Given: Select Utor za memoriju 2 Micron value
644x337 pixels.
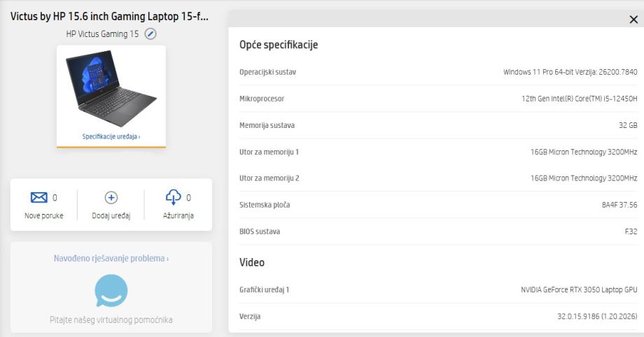Looking at the screenshot, I should coord(584,178).
